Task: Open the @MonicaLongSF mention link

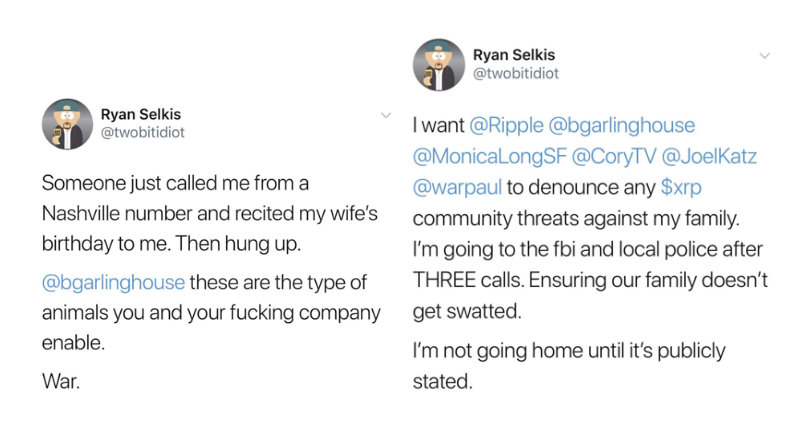Action: click(486, 157)
